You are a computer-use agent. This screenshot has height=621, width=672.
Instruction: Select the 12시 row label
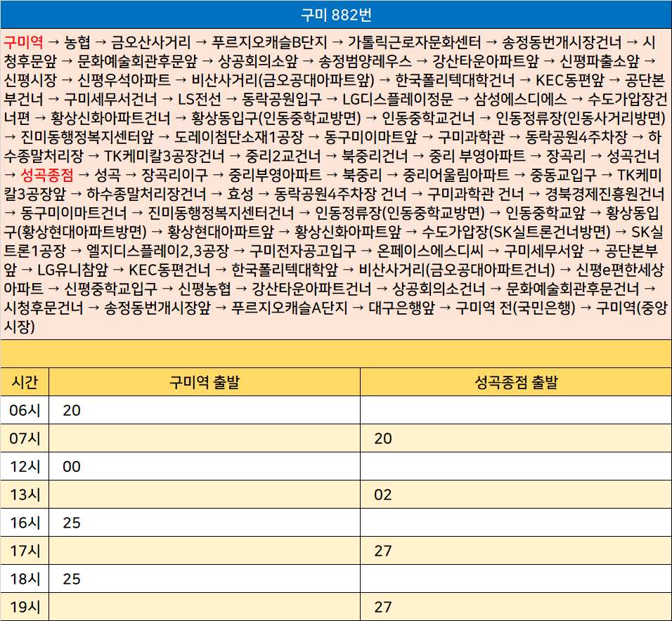tap(25, 466)
